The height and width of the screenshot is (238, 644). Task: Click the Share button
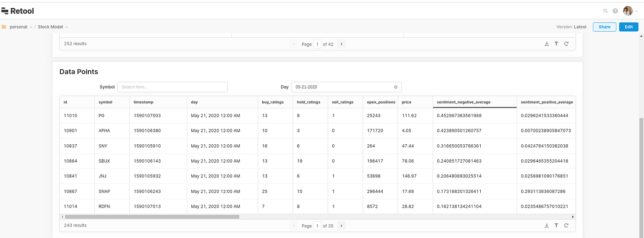[604, 27]
